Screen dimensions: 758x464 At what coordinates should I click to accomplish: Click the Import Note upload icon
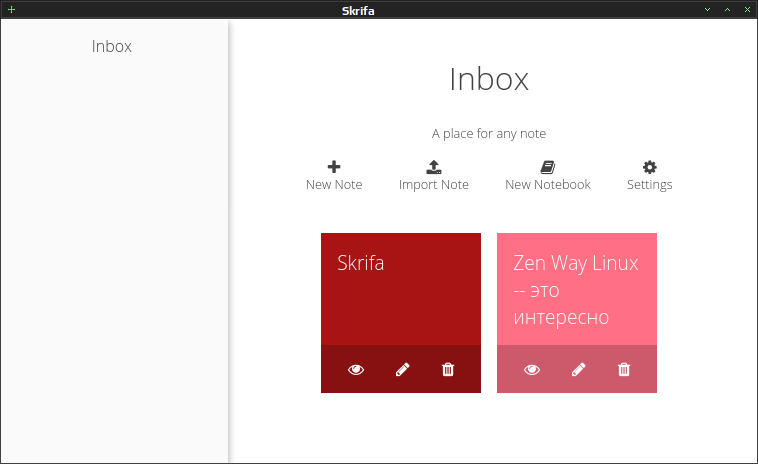pyautogui.click(x=434, y=167)
